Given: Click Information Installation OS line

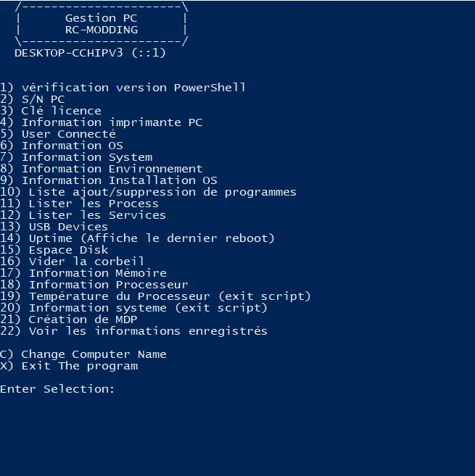Looking at the screenshot, I should tap(109, 180).
